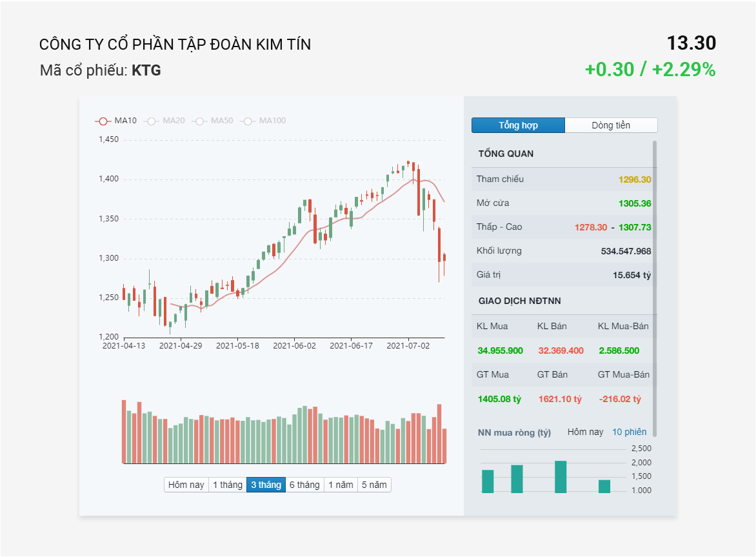Select the 5 năm chart range
This screenshot has height=557, width=756.
[374, 485]
